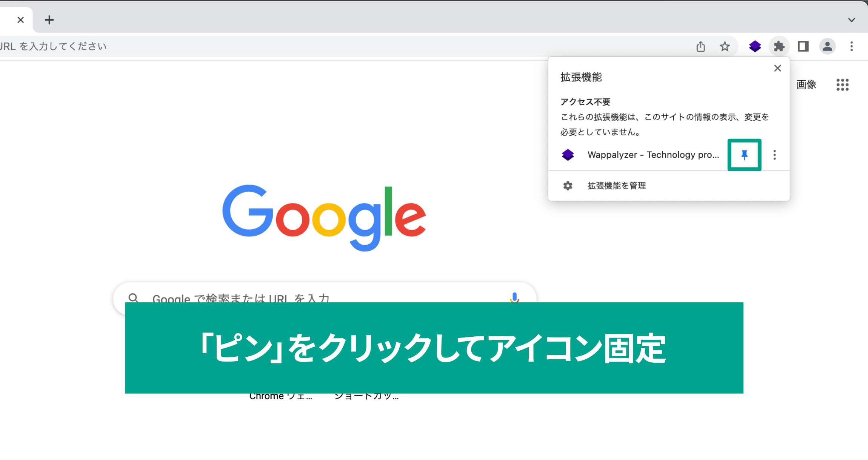Screen dimensions: 868x460
Task: Click the Extensions puzzle piece icon
Action: point(779,46)
